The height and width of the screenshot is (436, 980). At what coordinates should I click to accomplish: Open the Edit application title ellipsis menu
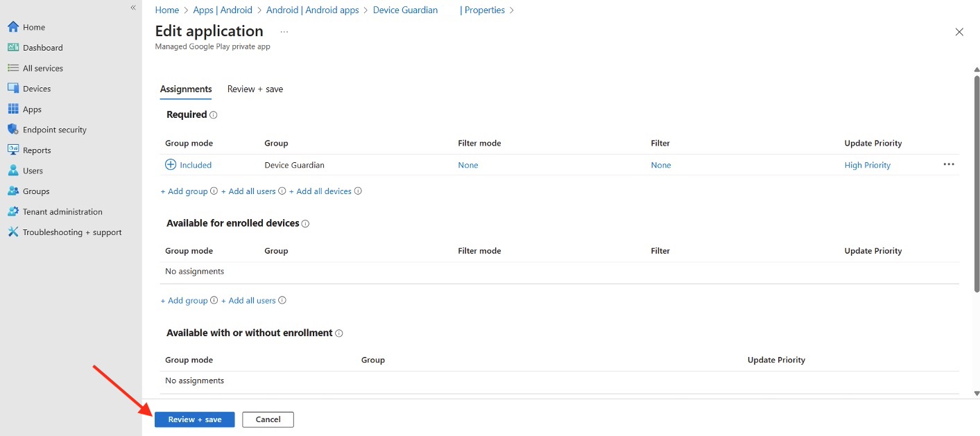point(284,32)
